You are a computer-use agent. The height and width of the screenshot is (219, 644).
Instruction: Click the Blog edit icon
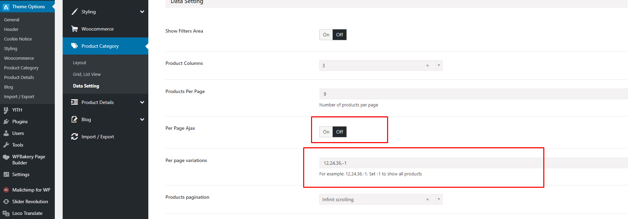point(74,119)
